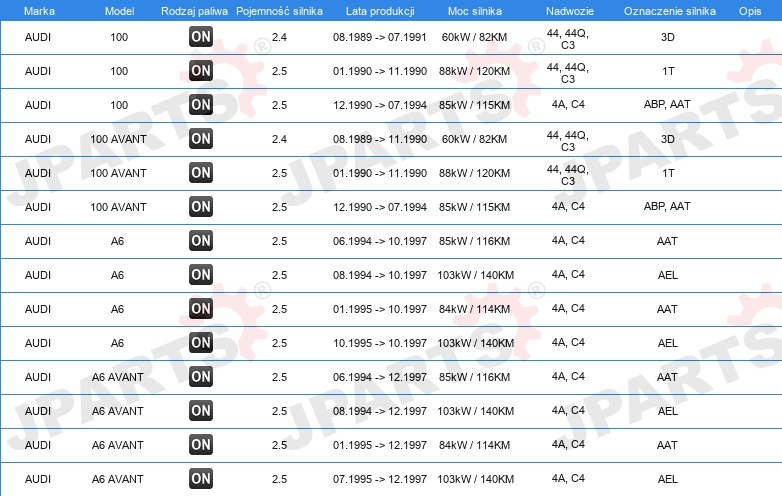Screen dimensions: 782x496
Task: Click the Oznaczenie silnika column header
Action: 669,11
